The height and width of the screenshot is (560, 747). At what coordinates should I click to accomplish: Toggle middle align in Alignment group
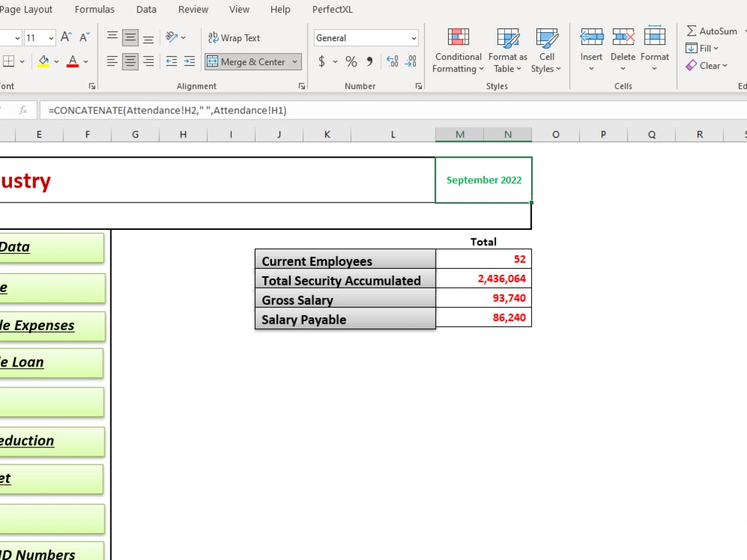point(130,37)
